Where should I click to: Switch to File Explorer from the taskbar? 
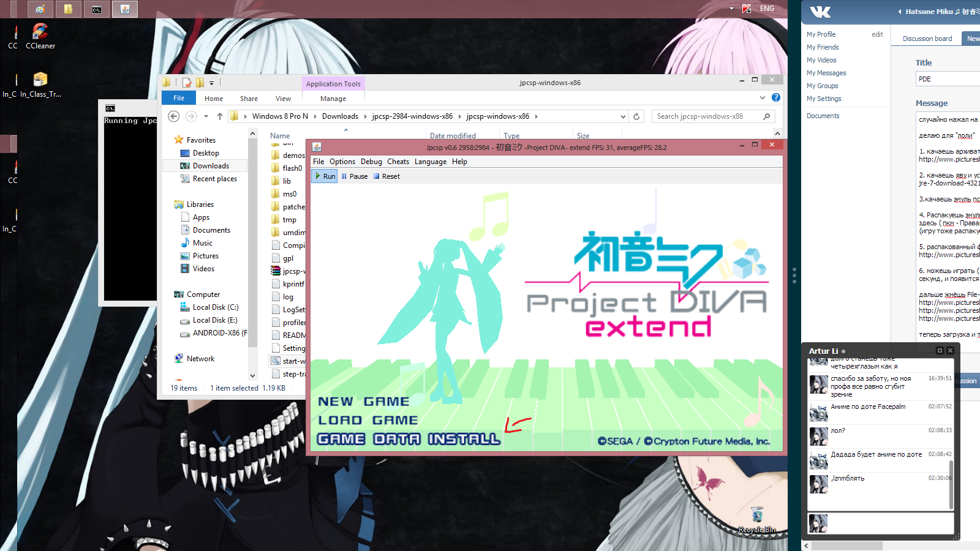click(x=68, y=9)
